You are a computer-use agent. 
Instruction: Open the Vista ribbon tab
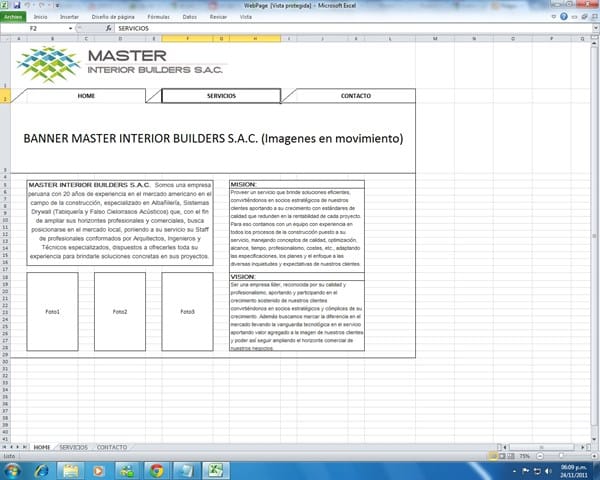pyautogui.click(x=246, y=17)
